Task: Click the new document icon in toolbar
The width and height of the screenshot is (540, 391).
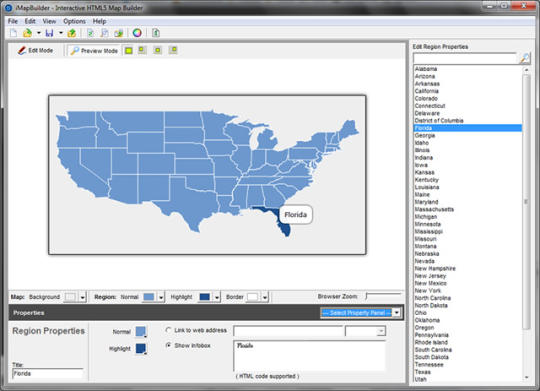Action: point(13,33)
